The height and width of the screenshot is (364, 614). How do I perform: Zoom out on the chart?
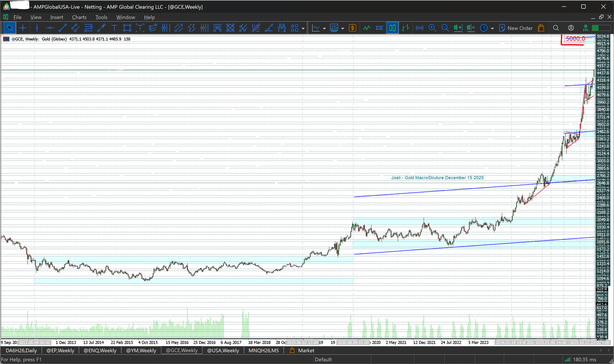click(x=445, y=28)
